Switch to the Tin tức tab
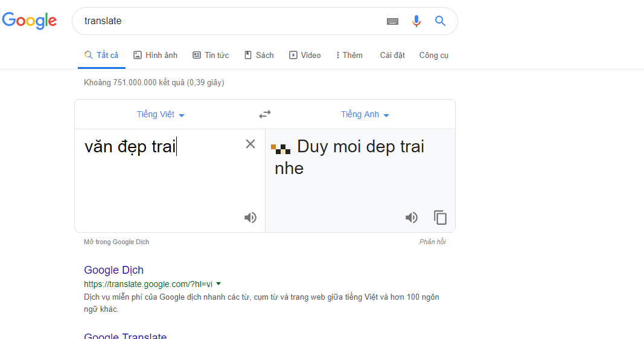Viewport: 644px width, 339px height. click(211, 55)
